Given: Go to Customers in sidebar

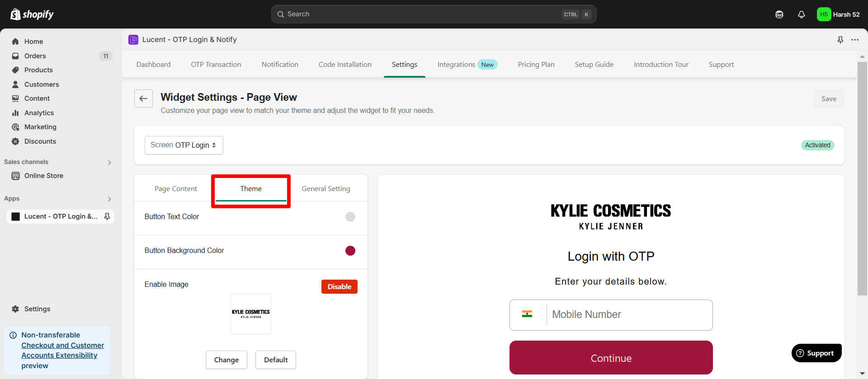Looking at the screenshot, I should [x=42, y=84].
